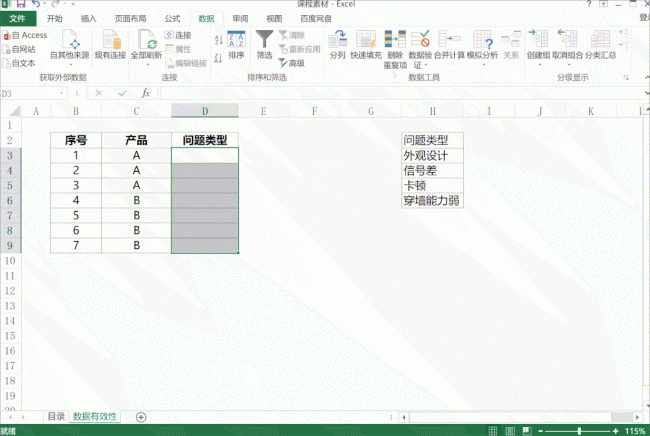This screenshot has width=650, height=436.
Task: Save the workbook from quick access toolbar
Action: coord(20,4)
